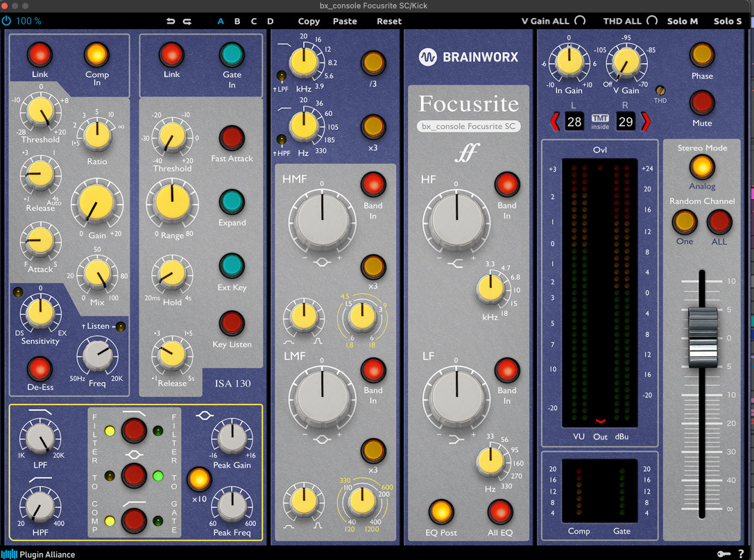Enable the Key Listen button
Image resolution: width=754 pixels, height=560 pixels.
click(x=232, y=323)
